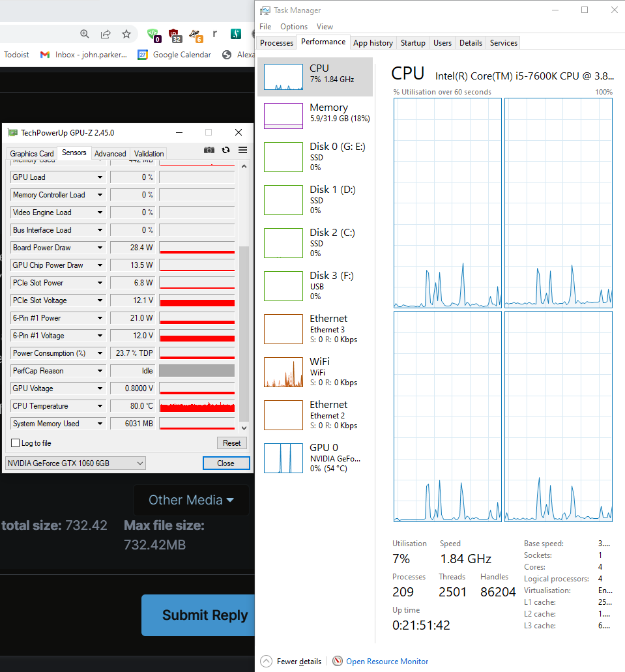The width and height of the screenshot is (625, 672).
Task: Open Bus Interface Load dropdown
Action: coord(100,229)
